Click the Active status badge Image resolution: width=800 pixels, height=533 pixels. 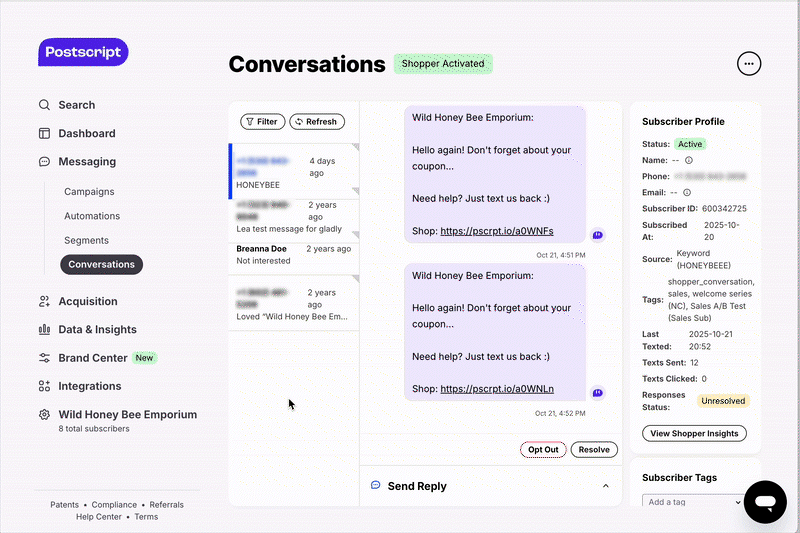[690, 144]
